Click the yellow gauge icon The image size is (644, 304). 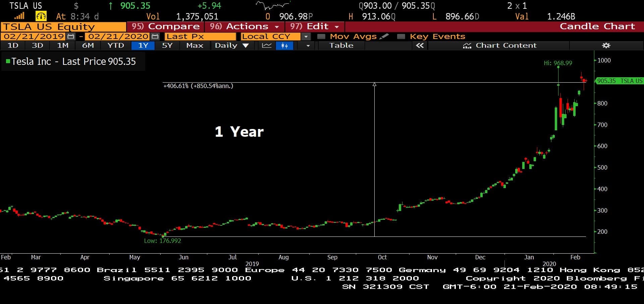coord(41,16)
